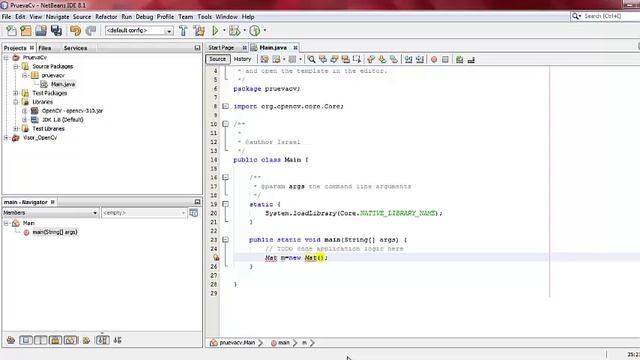Toggle Show Inner Classes filter in the Navigator
Image resolution: width=640 pixels, height=360 pixels.
click(70, 340)
